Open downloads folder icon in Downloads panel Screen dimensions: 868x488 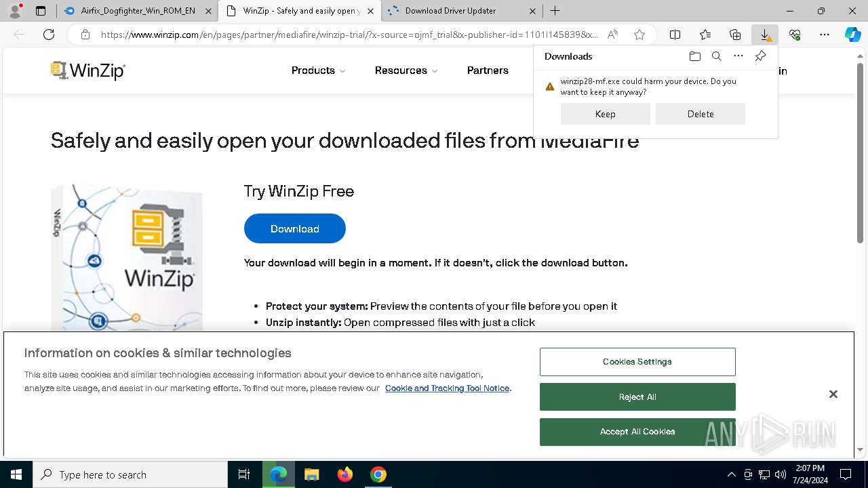[x=694, y=56]
